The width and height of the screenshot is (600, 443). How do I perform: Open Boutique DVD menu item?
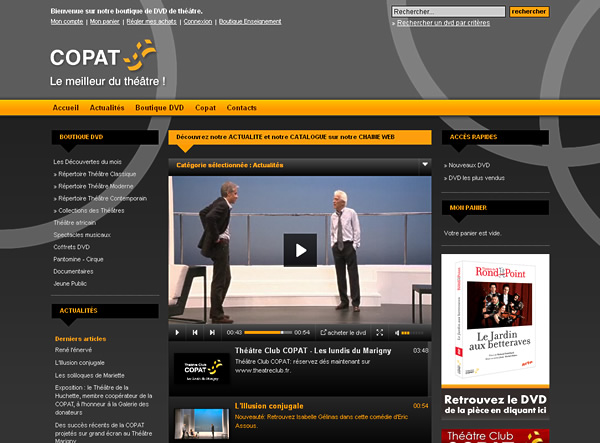(x=160, y=108)
